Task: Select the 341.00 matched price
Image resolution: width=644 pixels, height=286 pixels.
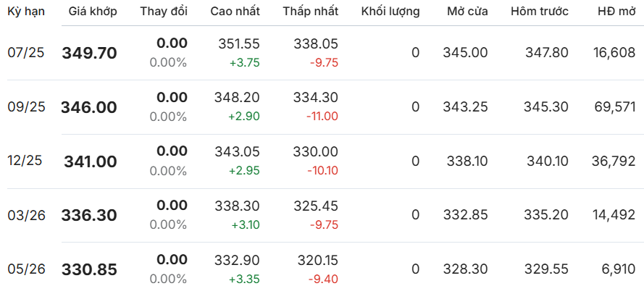Action: (91, 161)
